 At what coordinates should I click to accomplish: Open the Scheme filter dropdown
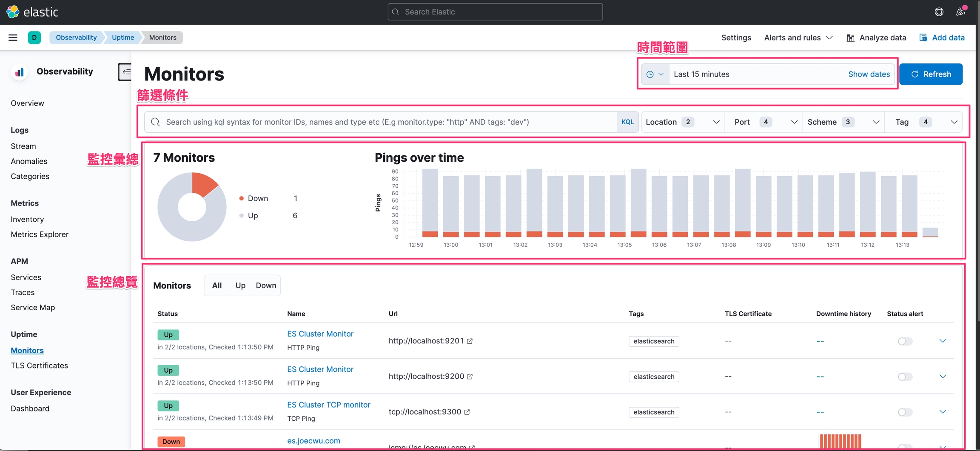click(x=843, y=122)
